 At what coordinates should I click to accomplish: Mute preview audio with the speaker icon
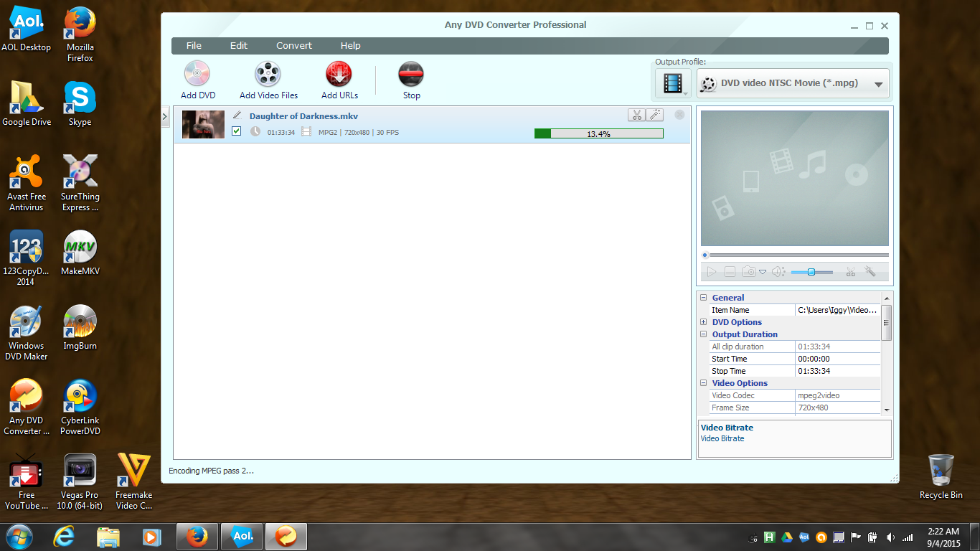(778, 272)
